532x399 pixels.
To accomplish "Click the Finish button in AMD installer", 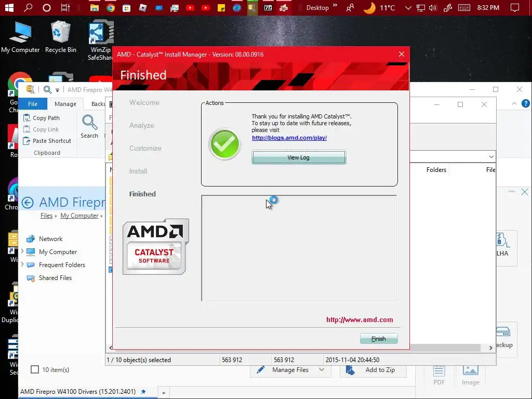I will coord(378,339).
